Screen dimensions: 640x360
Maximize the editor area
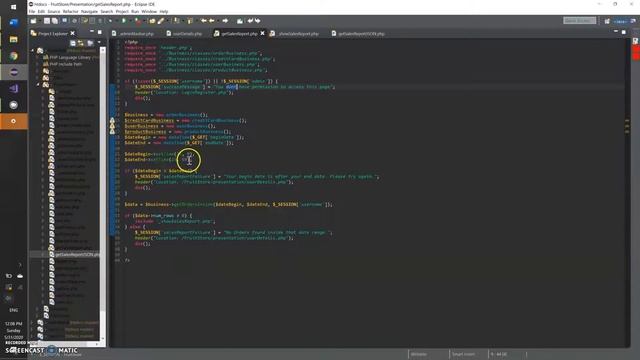624,32
